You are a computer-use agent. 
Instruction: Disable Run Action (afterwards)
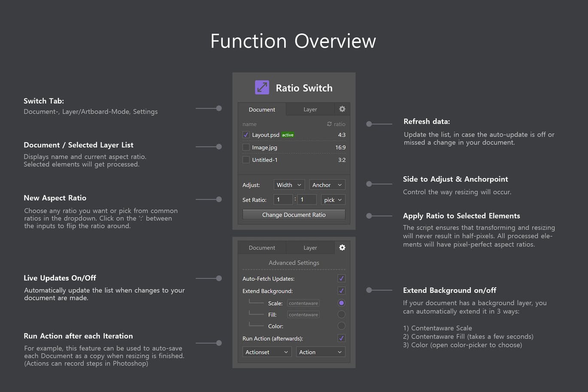coord(341,338)
